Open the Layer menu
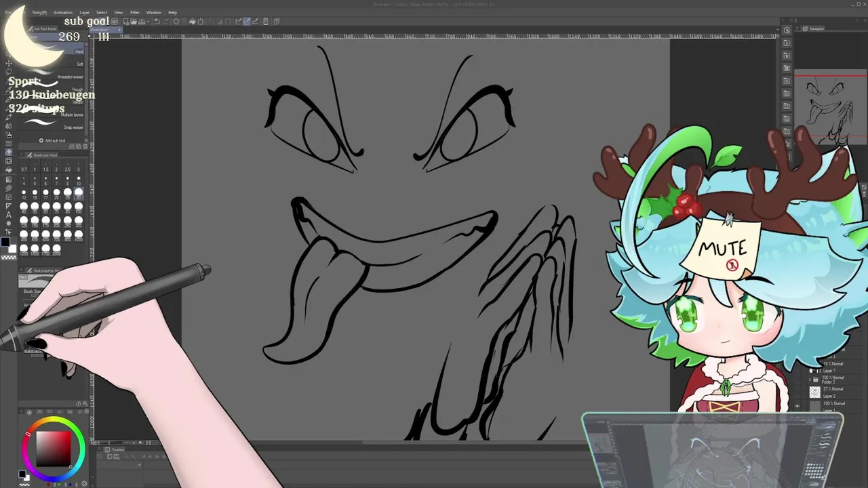This screenshot has width=868, height=488. pyautogui.click(x=84, y=12)
